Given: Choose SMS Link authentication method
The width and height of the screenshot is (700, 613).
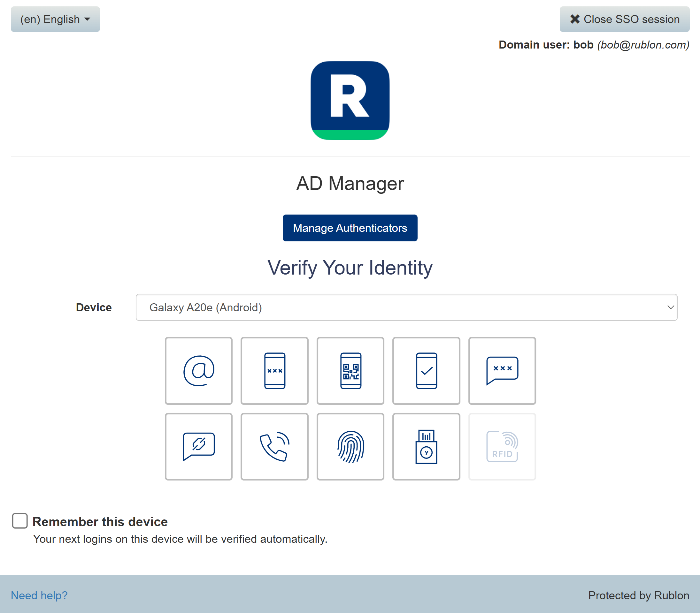Looking at the screenshot, I should tap(198, 447).
